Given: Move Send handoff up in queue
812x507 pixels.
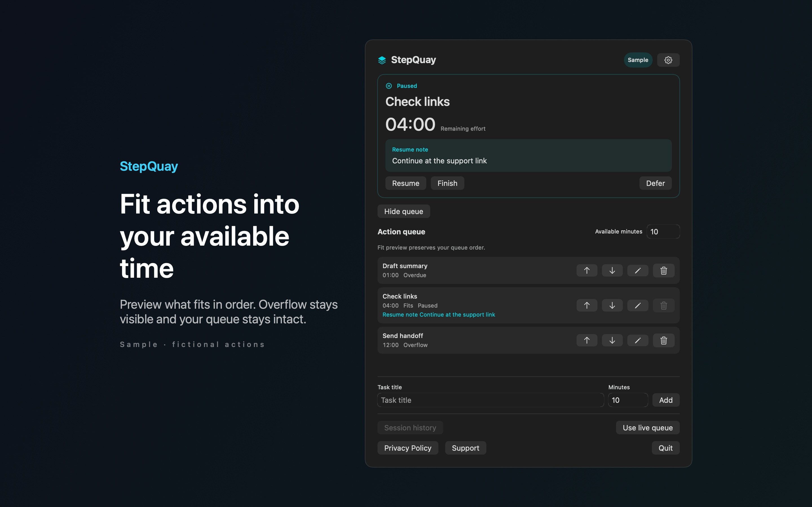Looking at the screenshot, I should pos(586,340).
